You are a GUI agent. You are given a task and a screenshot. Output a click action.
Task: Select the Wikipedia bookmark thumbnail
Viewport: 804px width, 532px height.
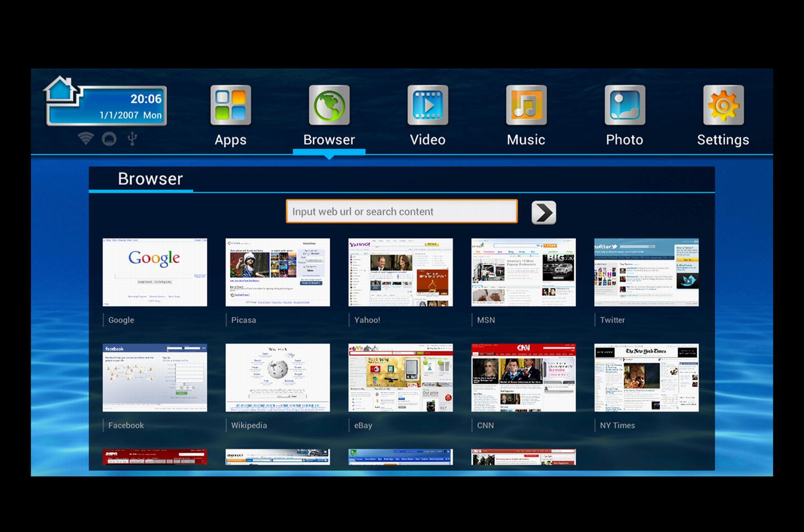coord(278,378)
